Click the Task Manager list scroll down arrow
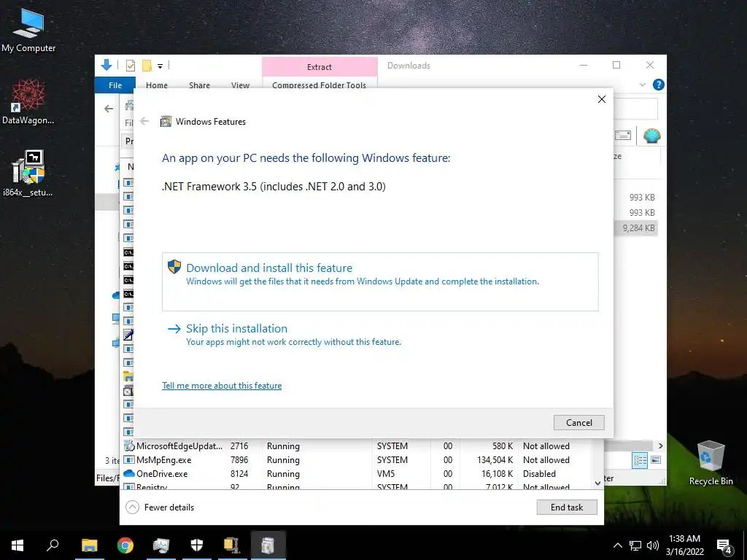This screenshot has width=747, height=560. pos(598,483)
